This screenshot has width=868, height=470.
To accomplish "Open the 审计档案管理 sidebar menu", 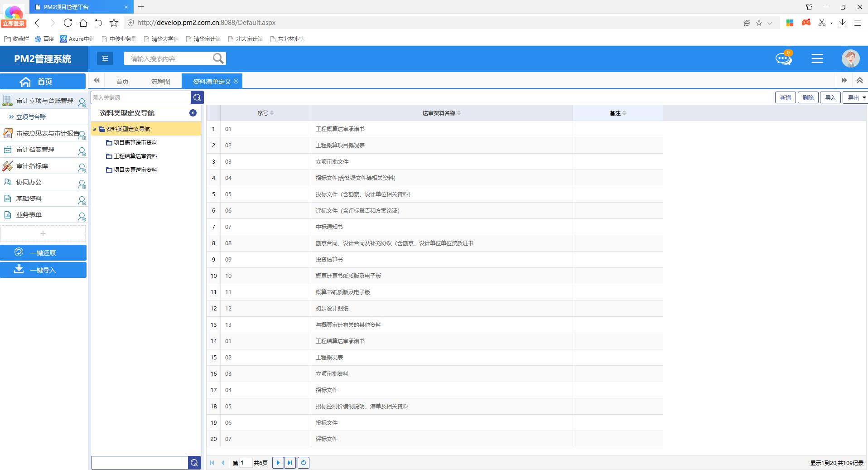I will click(x=35, y=150).
